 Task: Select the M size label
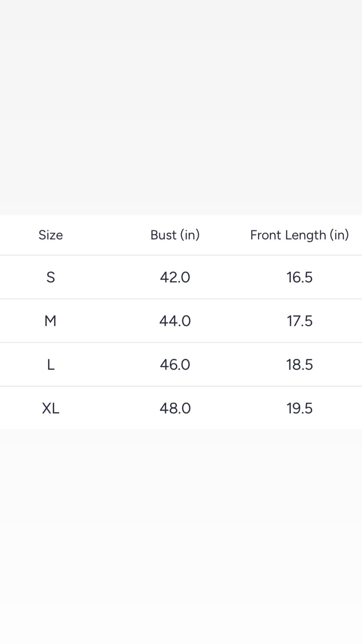tap(50, 321)
